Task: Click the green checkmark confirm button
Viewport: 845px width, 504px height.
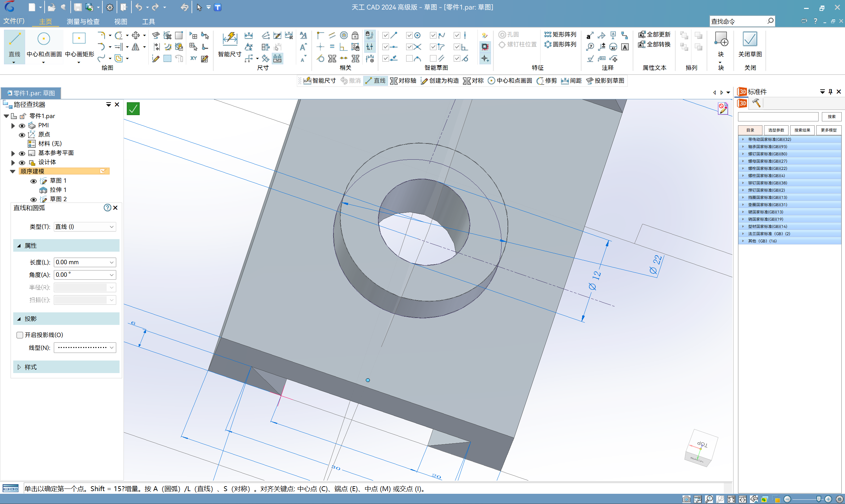Action: pyautogui.click(x=133, y=109)
